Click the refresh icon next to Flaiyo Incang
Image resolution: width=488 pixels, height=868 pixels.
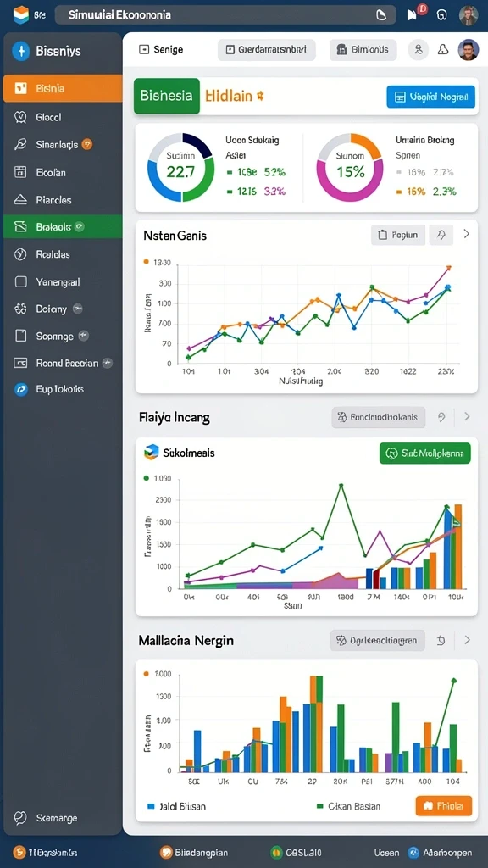(441, 417)
